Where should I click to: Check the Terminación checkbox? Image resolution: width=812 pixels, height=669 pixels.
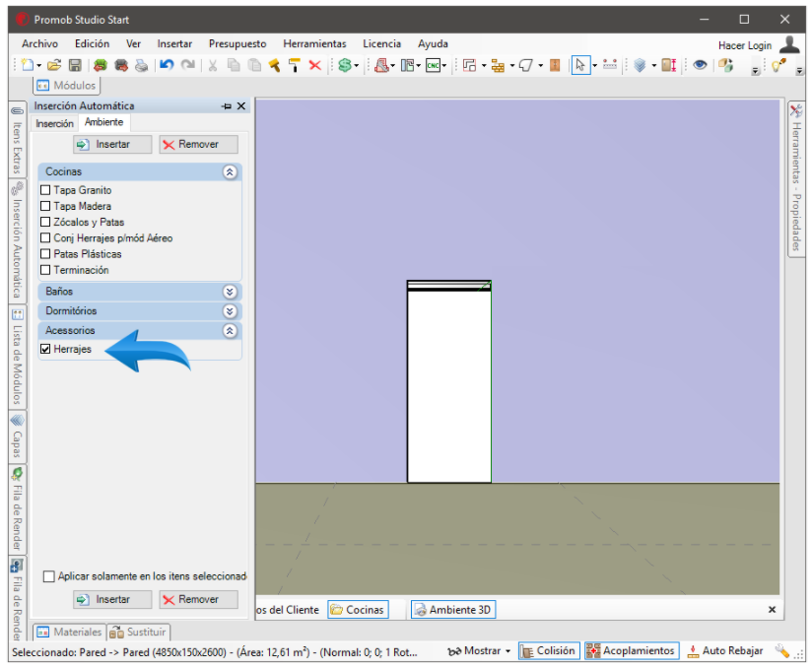point(45,270)
